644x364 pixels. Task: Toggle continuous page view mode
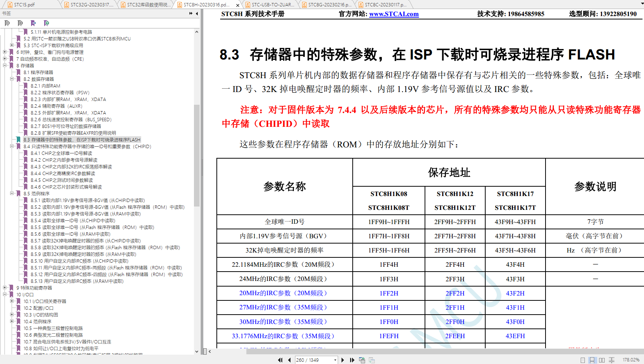(592, 360)
